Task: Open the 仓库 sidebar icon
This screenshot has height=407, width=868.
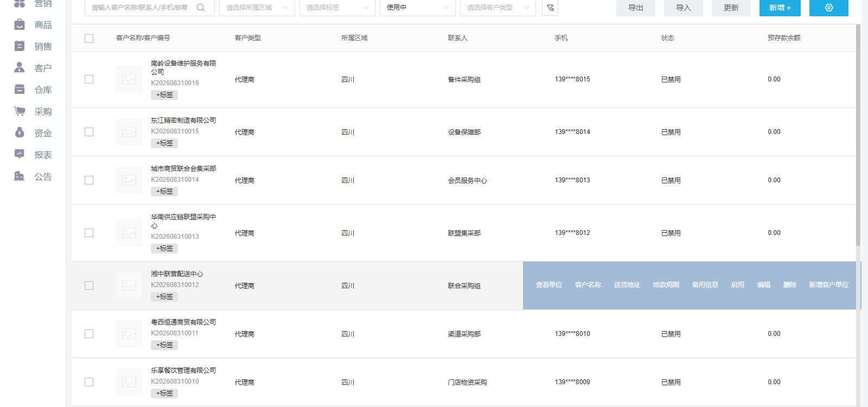Action: 20,89
